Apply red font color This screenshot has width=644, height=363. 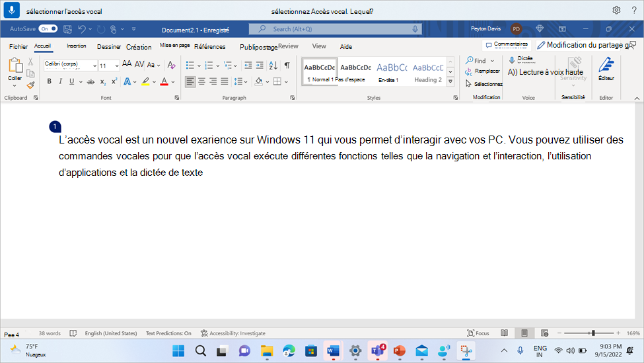[x=164, y=81]
